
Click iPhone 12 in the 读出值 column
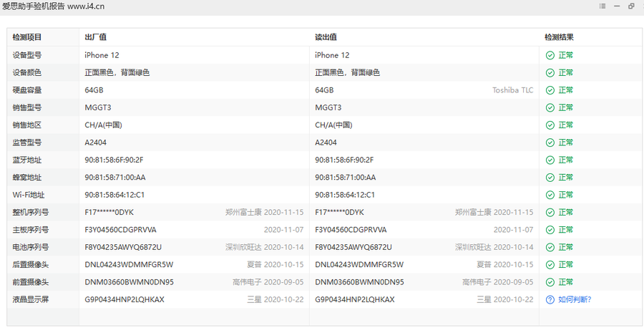[332, 55]
